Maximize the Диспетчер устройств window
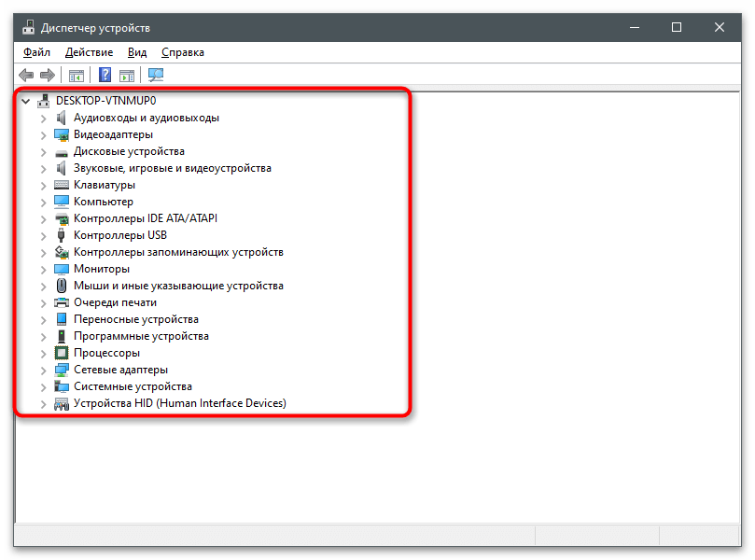The width and height of the screenshot is (755, 560). pyautogui.click(x=677, y=27)
